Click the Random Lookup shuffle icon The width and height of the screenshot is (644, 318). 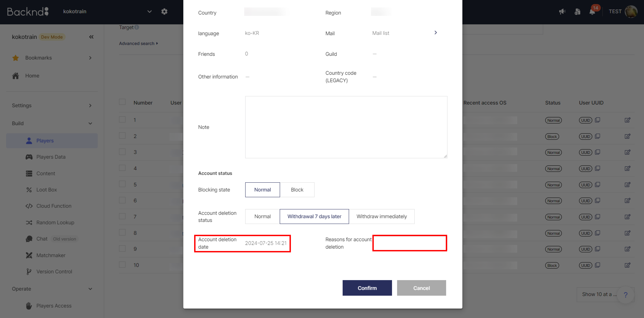29,223
